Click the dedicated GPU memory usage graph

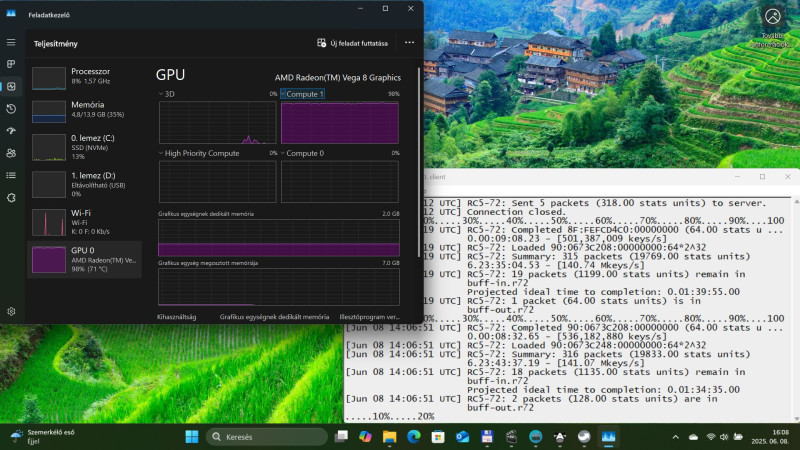tap(279, 237)
